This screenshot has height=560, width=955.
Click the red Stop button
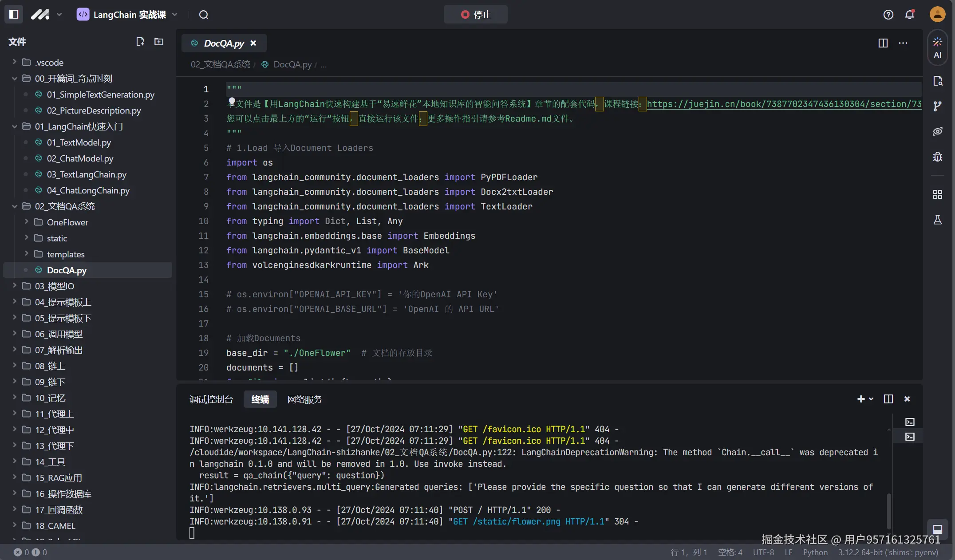coord(476,15)
